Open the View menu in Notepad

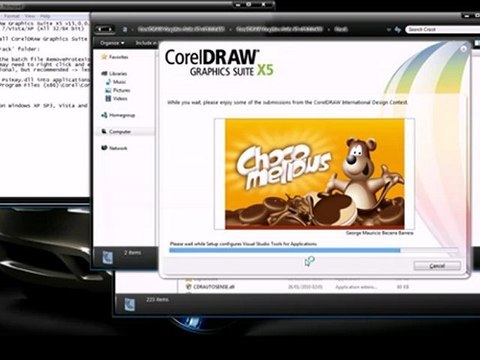29,16
